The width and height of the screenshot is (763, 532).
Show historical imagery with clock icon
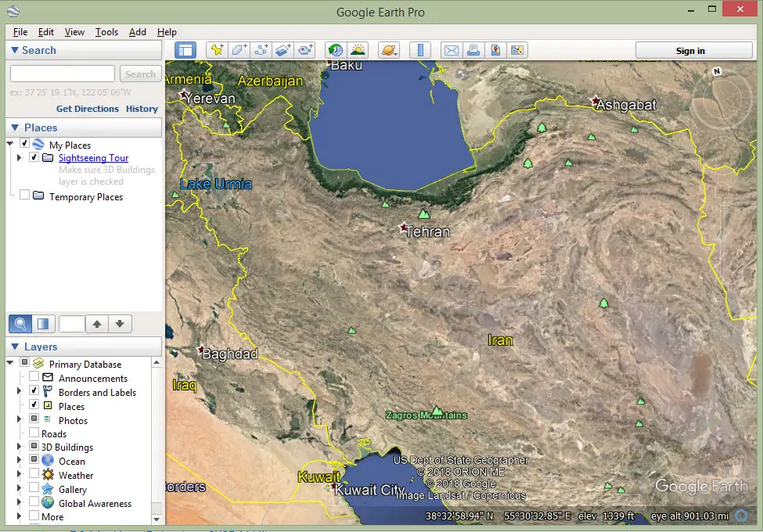point(336,50)
